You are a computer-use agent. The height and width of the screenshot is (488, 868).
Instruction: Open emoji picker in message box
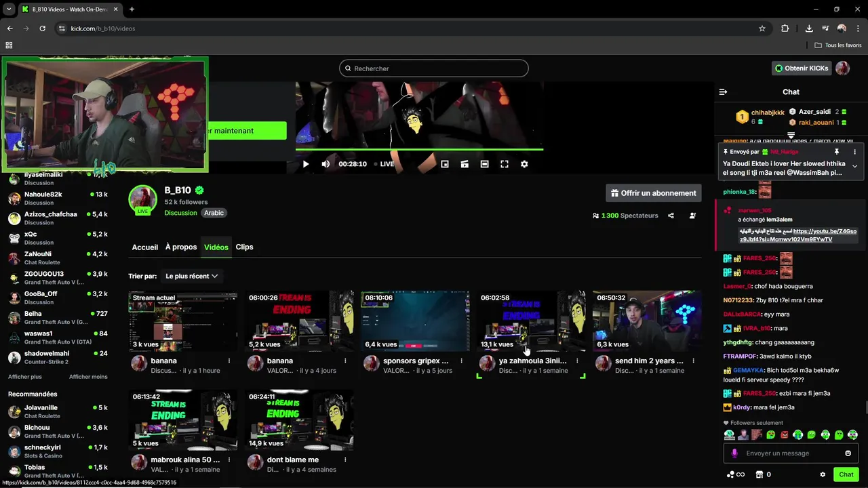click(848, 453)
